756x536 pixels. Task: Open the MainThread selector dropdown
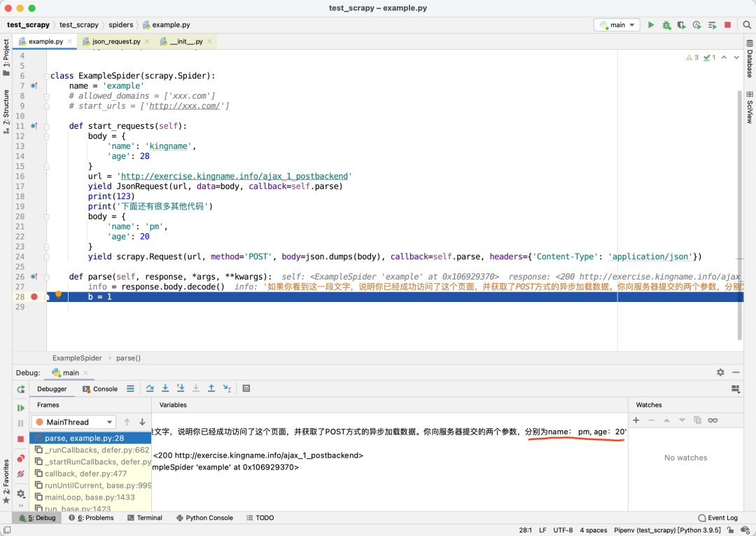tap(73, 422)
